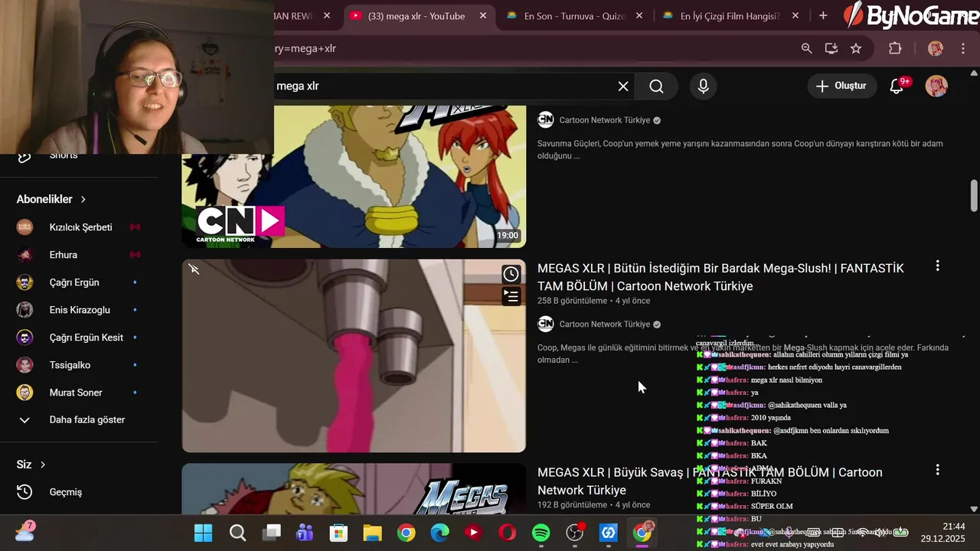Click the Geçmiş history clock icon
Image resolution: width=980 pixels, height=551 pixels.
click(24, 492)
